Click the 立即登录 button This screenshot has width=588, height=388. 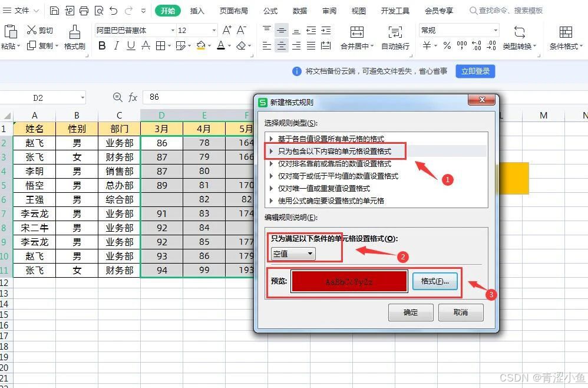475,71
